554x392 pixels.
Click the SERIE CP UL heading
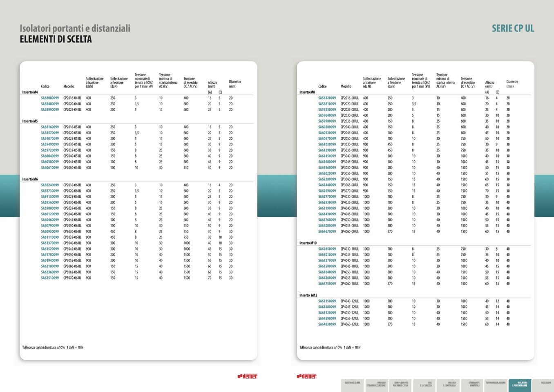point(513,28)
